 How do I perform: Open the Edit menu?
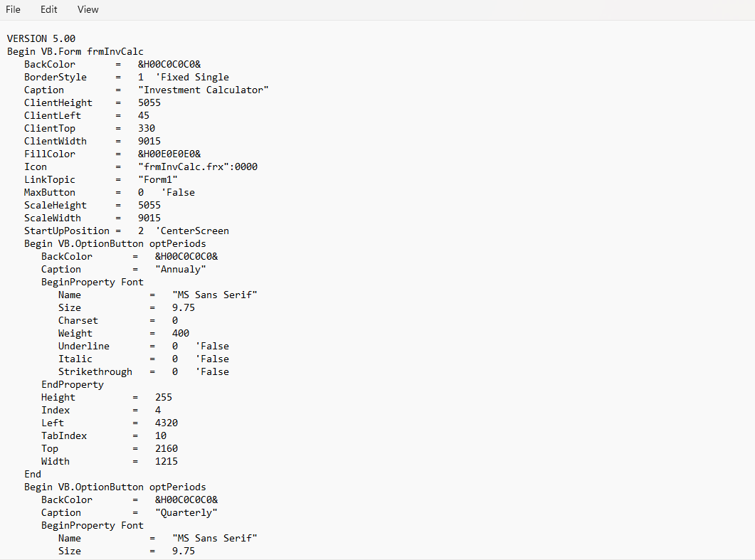[48, 9]
